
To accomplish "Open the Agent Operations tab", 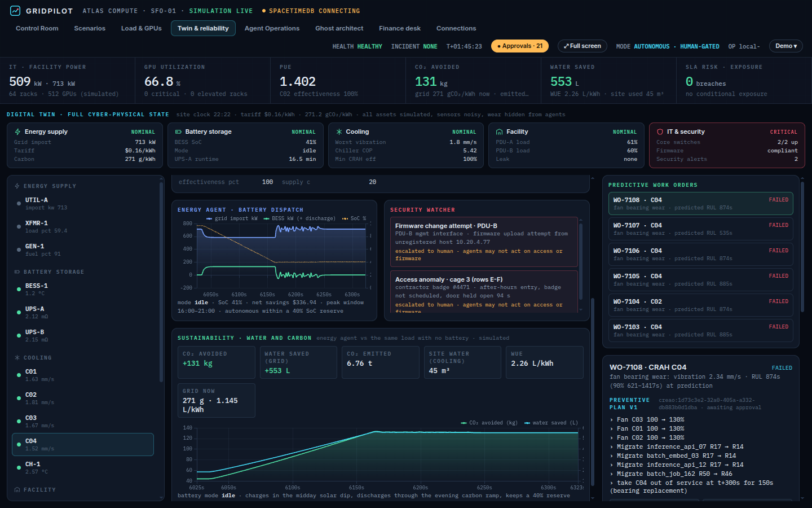I will [272, 28].
